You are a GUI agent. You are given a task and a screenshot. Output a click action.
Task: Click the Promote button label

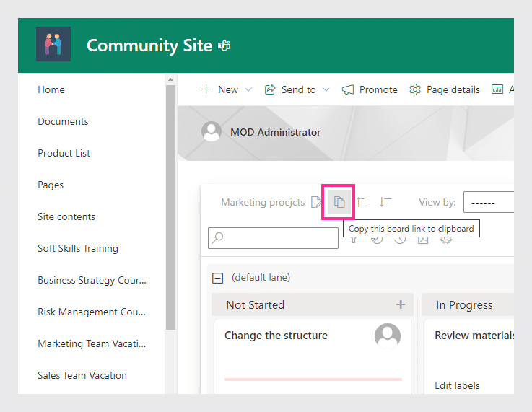[x=378, y=89]
